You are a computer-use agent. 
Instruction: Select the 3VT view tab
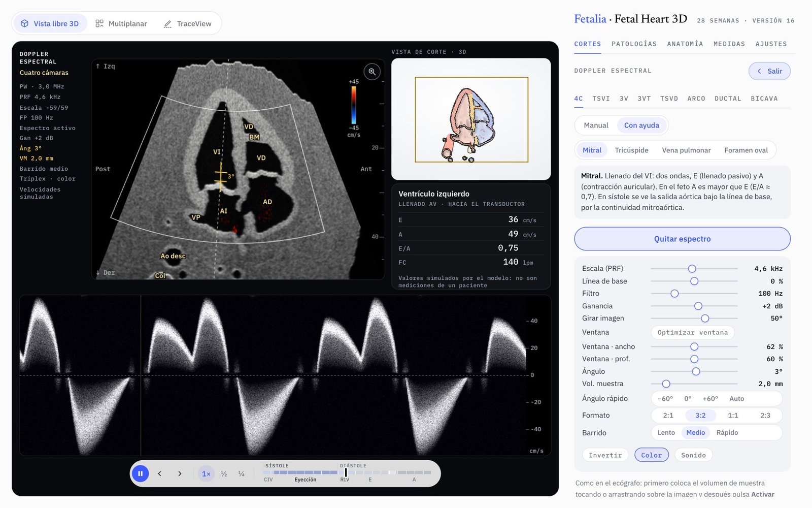[644, 99]
